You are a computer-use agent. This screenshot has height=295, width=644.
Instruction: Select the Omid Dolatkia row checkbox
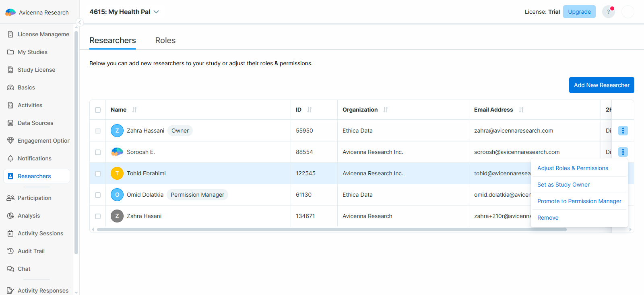[x=98, y=195]
